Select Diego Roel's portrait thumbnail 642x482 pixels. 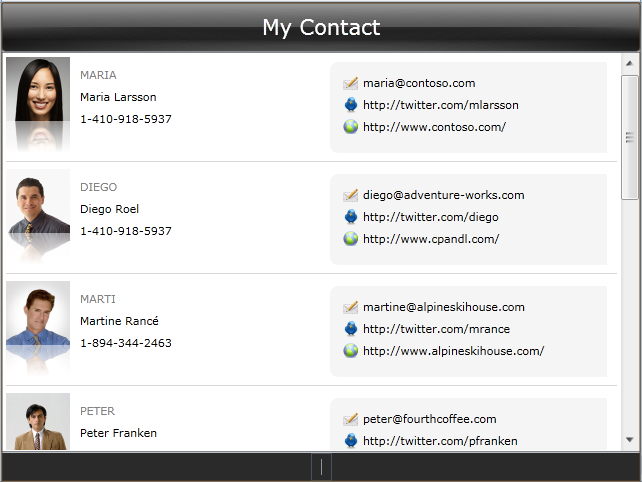coord(38,216)
